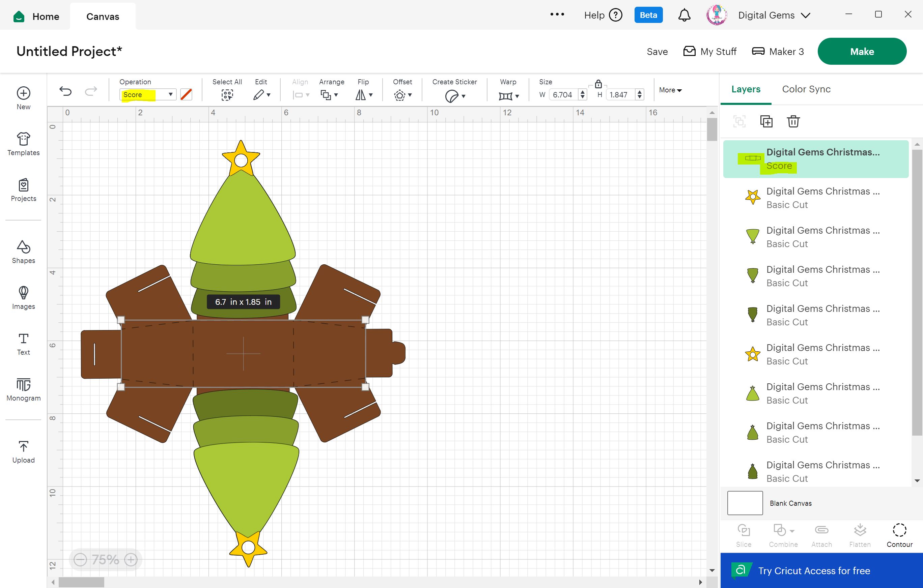Zoom in with plus button
The width and height of the screenshot is (923, 588).
coord(131,560)
